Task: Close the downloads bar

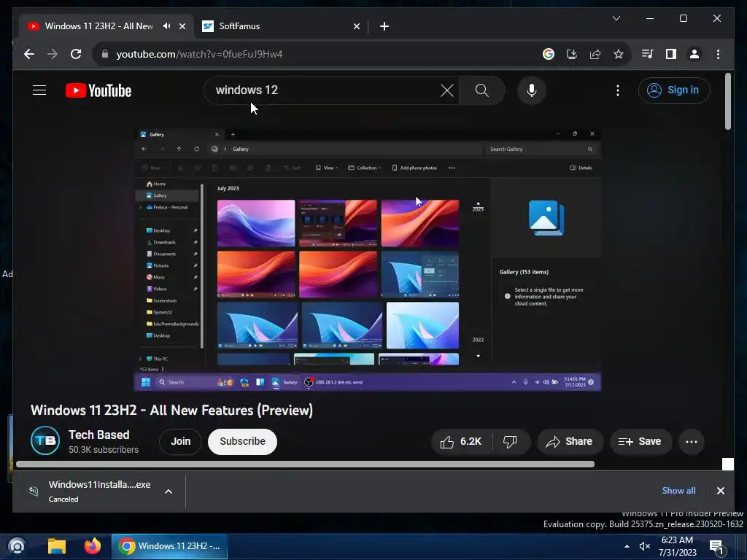Action: click(720, 491)
